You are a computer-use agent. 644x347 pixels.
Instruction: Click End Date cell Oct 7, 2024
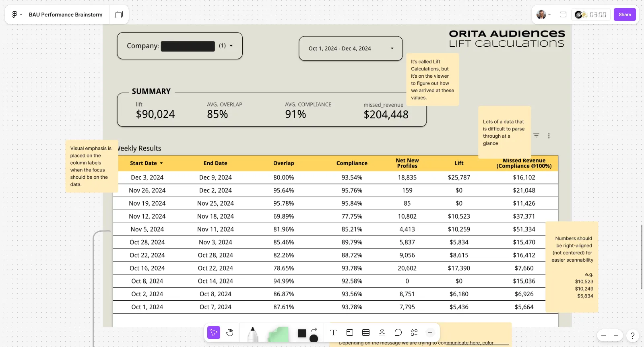(x=215, y=307)
